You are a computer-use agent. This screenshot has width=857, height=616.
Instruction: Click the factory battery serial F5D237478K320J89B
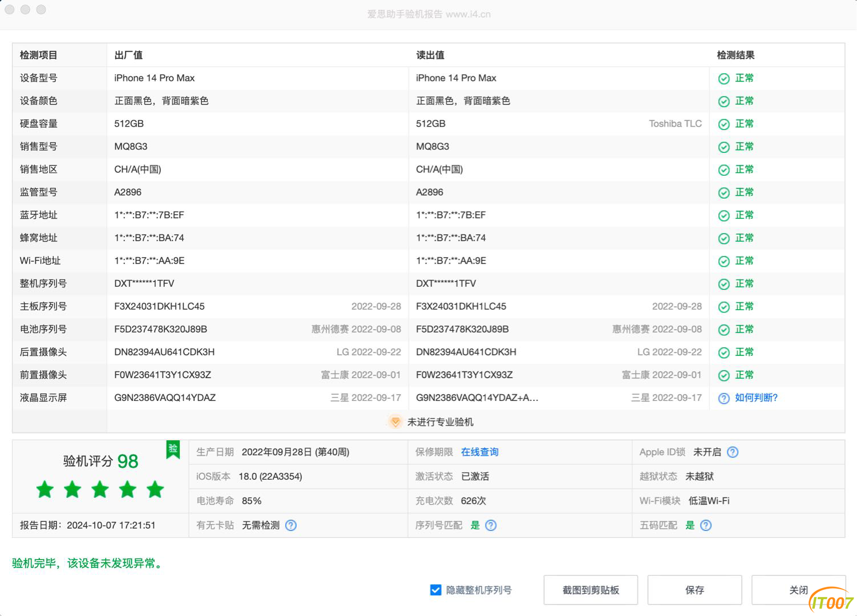(x=160, y=329)
